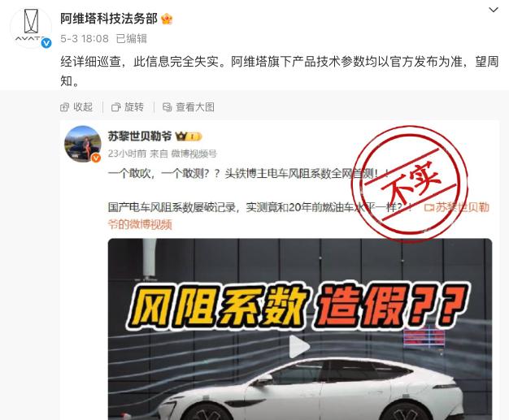Click the crown membership icon beside 阿维塔科技法务部
This screenshot has width=509, height=420.
point(167,19)
